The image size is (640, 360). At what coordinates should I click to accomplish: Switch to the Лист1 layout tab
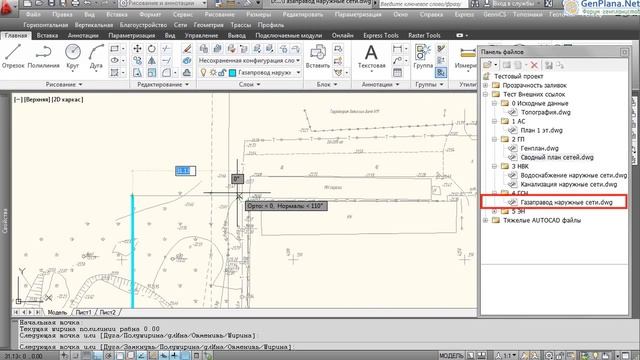[83, 312]
